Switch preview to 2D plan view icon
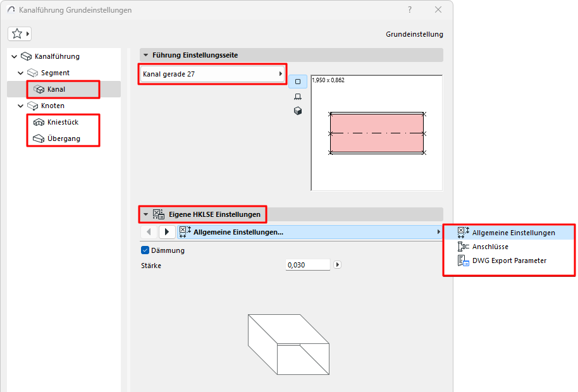 (x=298, y=82)
